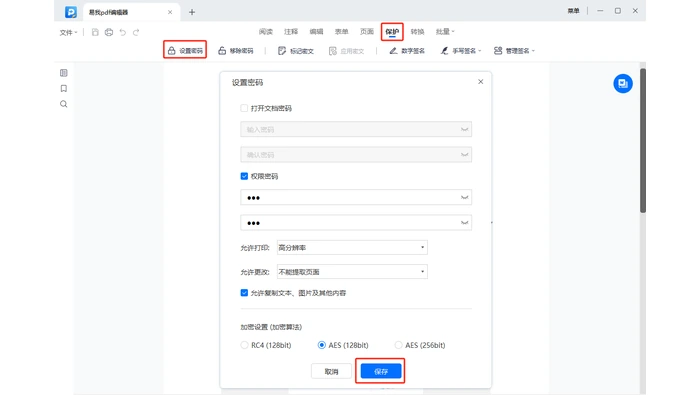Expand the 管理签名 dropdown arrow

533,51
